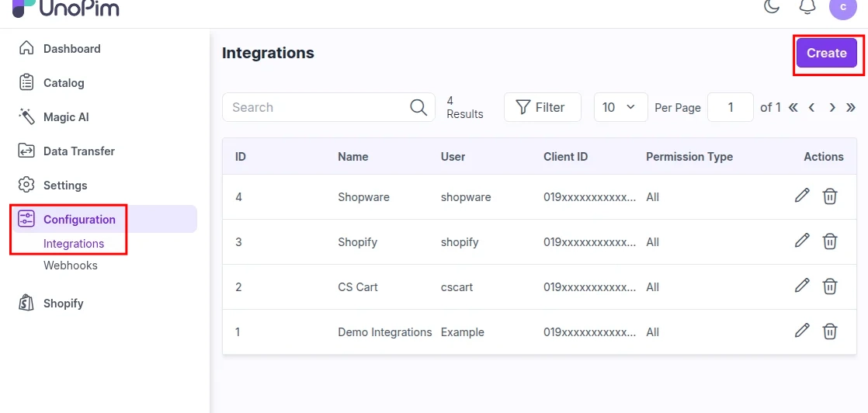Click the Data Transfer arrows icon
The width and height of the screenshot is (868, 413).
(x=26, y=151)
